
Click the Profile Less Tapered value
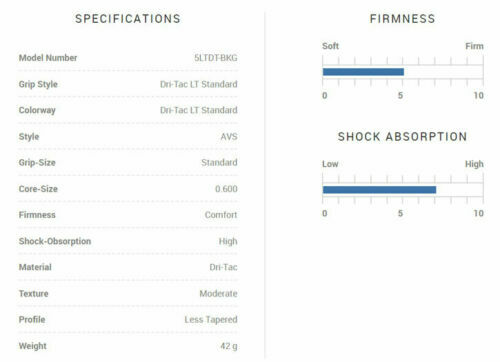[211, 320]
